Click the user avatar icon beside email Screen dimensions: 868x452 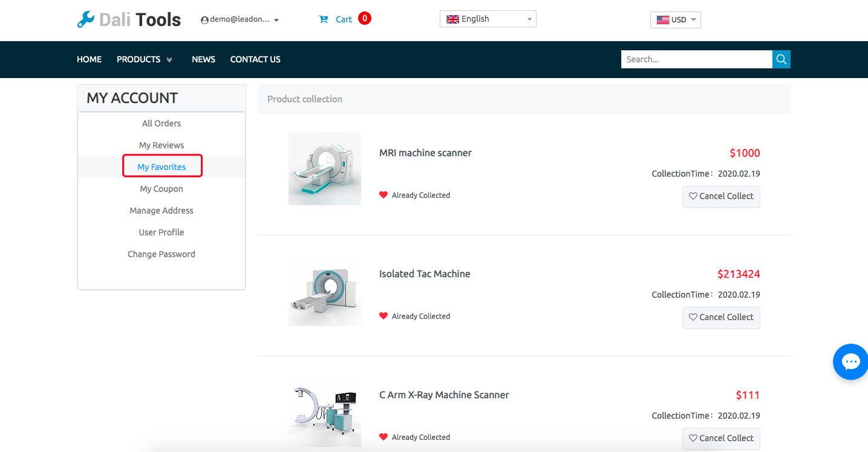(x=204, y=20)
